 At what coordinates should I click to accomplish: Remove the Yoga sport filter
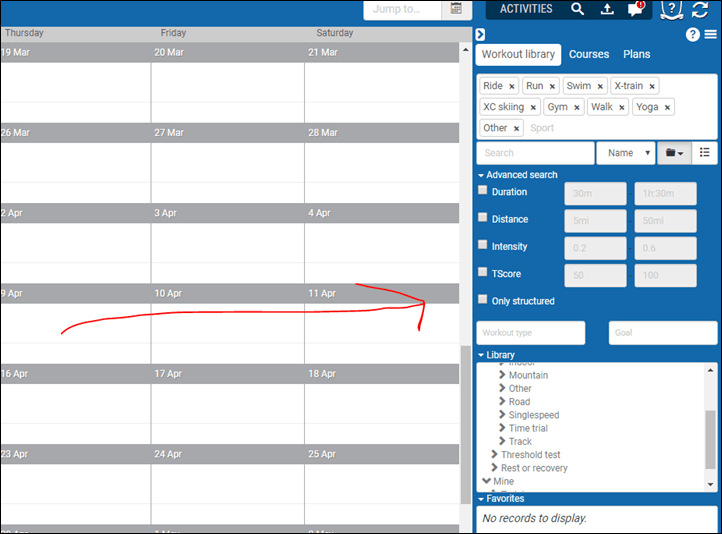coord(667,108)
